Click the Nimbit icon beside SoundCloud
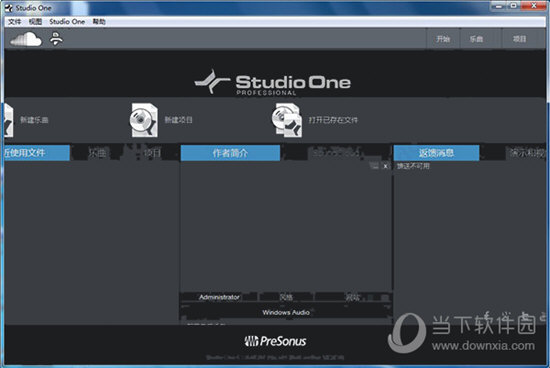The width and height of the screenshot is (550, 368). click(x=56, y=39)
